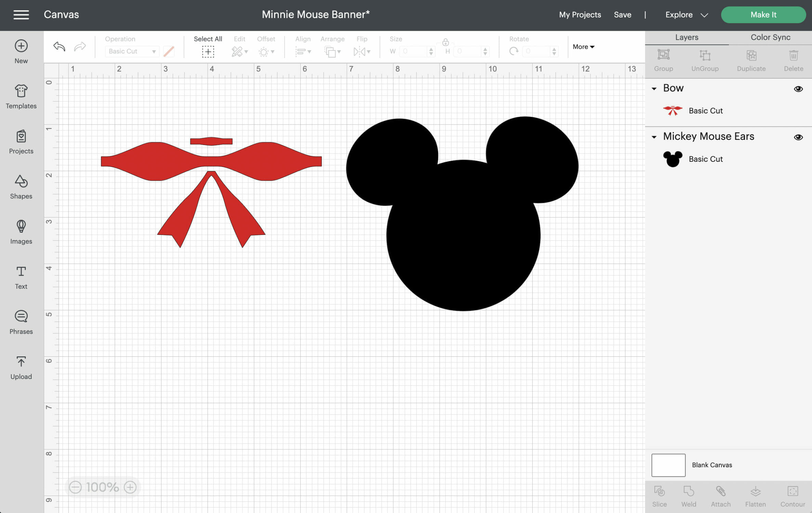Click the Height stepper arrows
812x513 pixels.
pyautogui.click(x=485, y=51)
